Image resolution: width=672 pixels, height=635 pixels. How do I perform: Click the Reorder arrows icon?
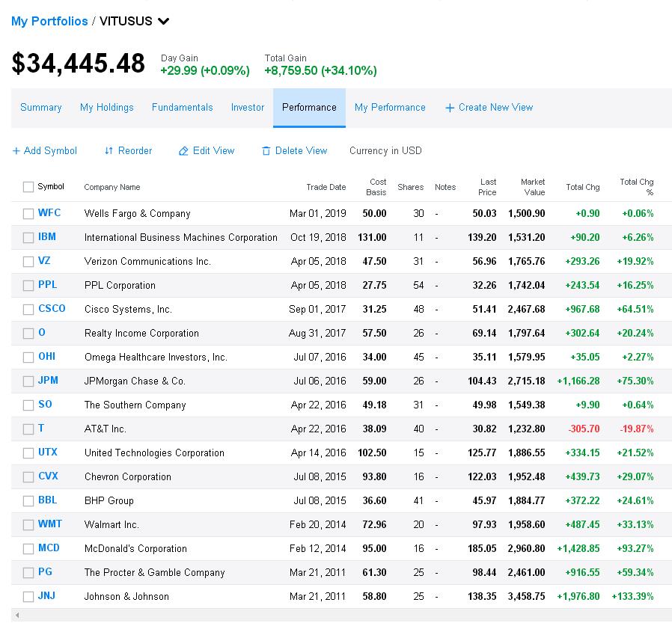tap(109, 151)
